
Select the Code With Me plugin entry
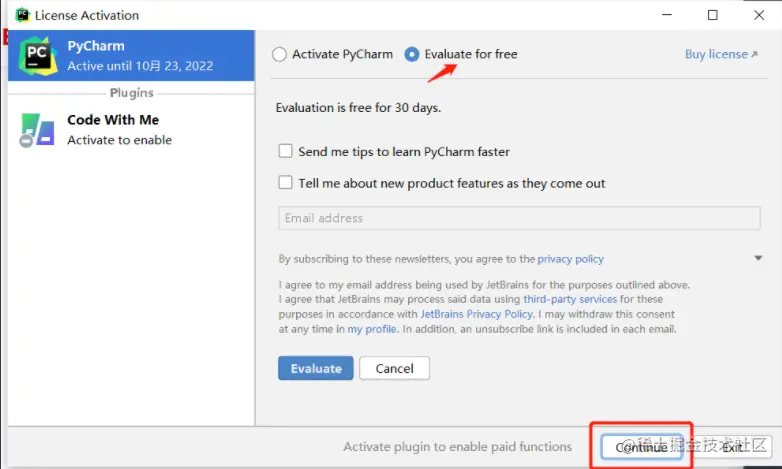131,130
